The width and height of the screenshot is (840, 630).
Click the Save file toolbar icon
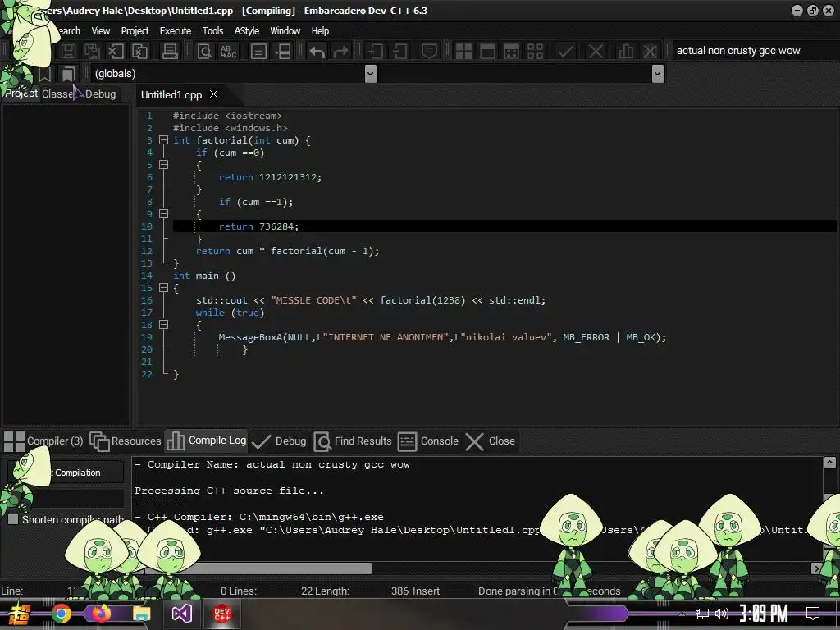coord(68,52)
